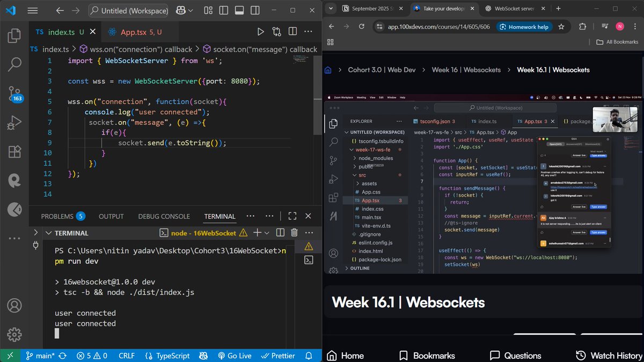Open the Extensions view in VS Code
Screen dimensions: 644x362
[14, 152]
